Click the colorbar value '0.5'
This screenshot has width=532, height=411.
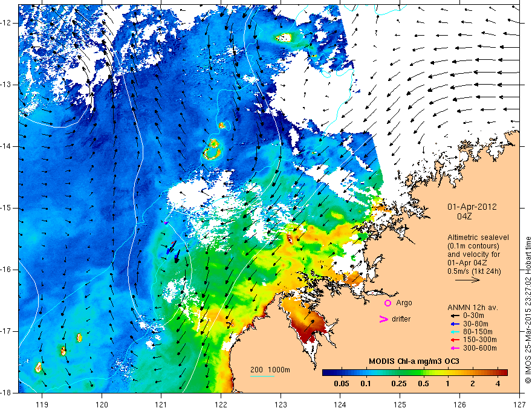[x=423, y=384]
